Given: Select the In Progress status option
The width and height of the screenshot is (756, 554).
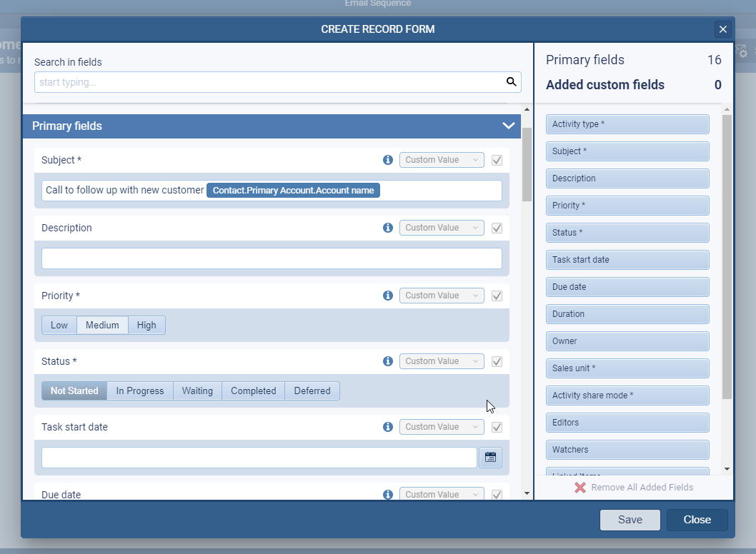Looking at the screenshot, I should (x=140, y=391).
